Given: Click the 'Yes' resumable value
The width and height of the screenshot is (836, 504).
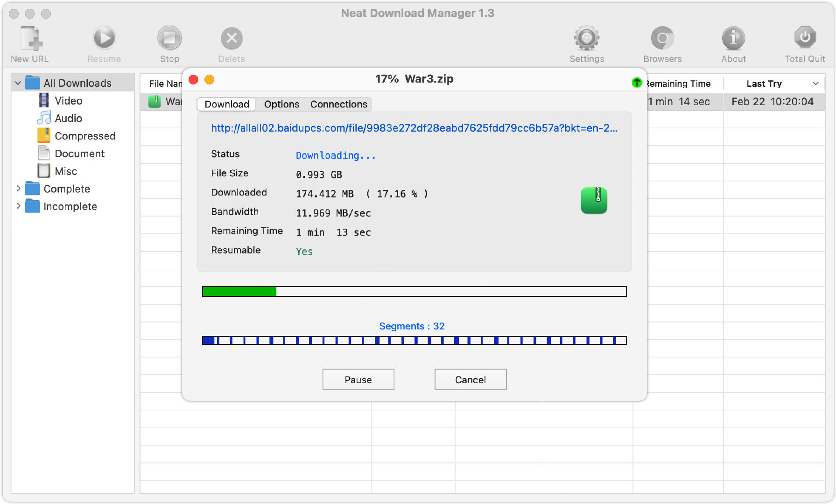Looking at the screenshot, I should click(304, 252).
